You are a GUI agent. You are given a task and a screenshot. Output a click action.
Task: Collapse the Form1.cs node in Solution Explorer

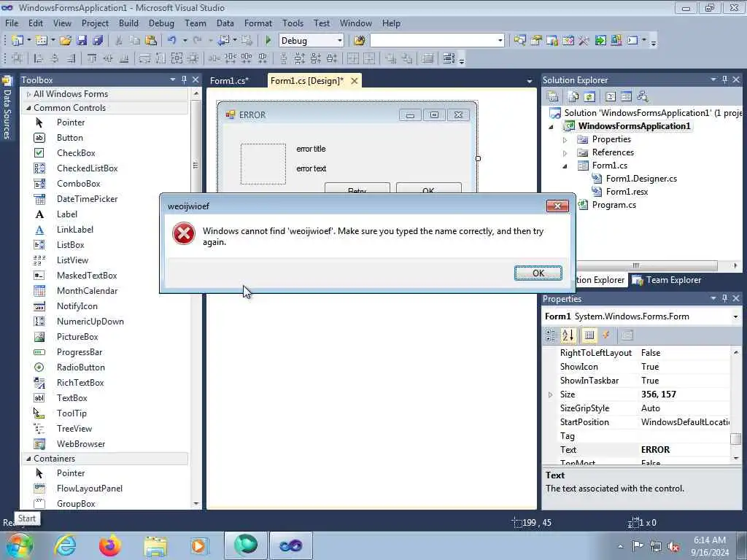tap(565, 166)
